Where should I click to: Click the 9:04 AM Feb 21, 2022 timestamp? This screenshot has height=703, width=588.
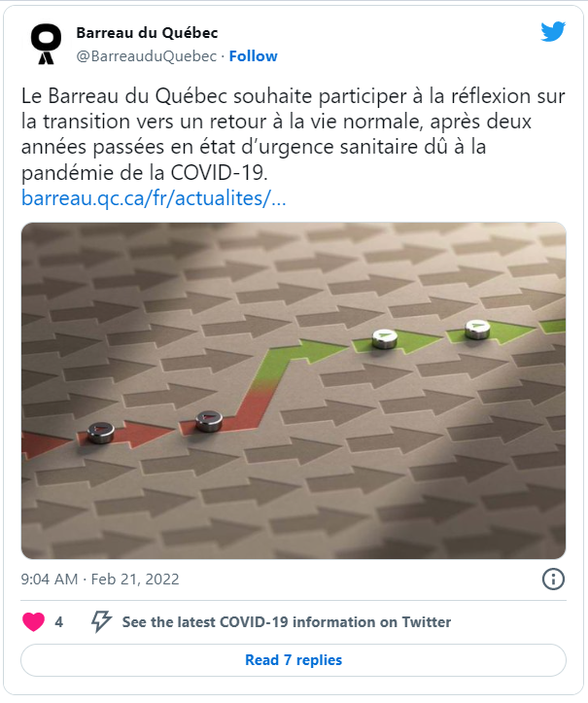[x=100, y=580]
